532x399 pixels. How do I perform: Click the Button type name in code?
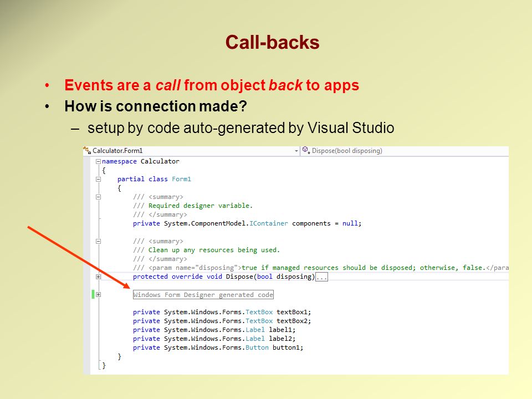(257, 347)
